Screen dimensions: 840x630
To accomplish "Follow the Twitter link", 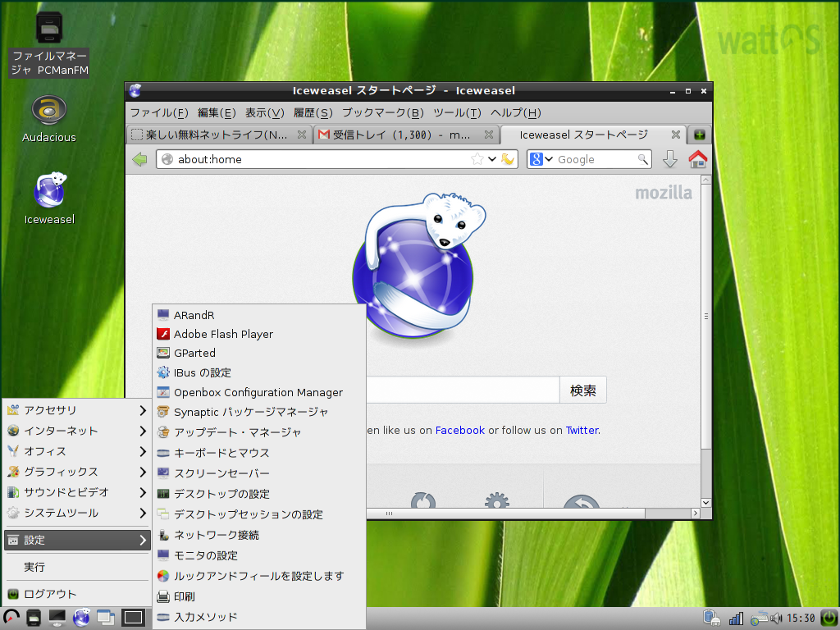I will 582,430.
